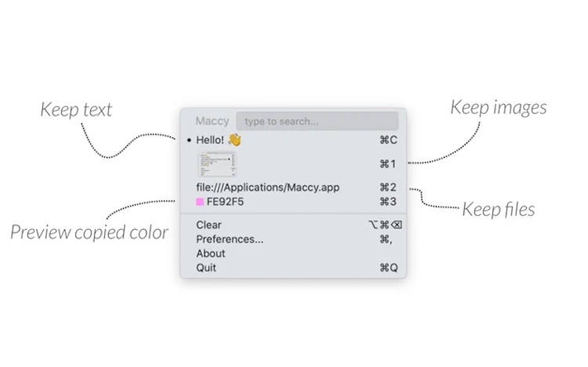Click the ⌘2 shortcut for file entry
The image size is (588, 367).
tap(388, 187)
